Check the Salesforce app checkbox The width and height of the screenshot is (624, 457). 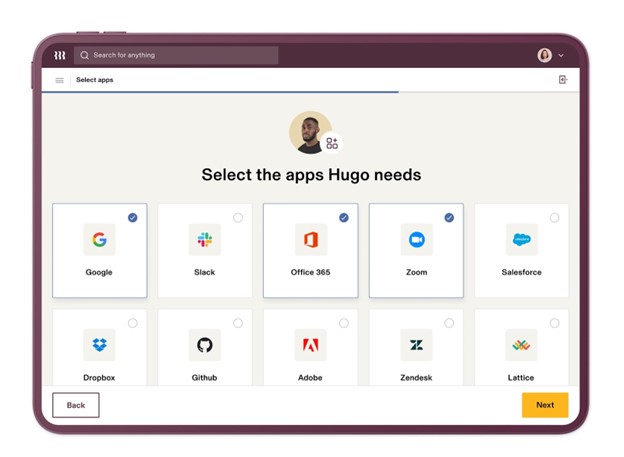[x=554, y=218]
